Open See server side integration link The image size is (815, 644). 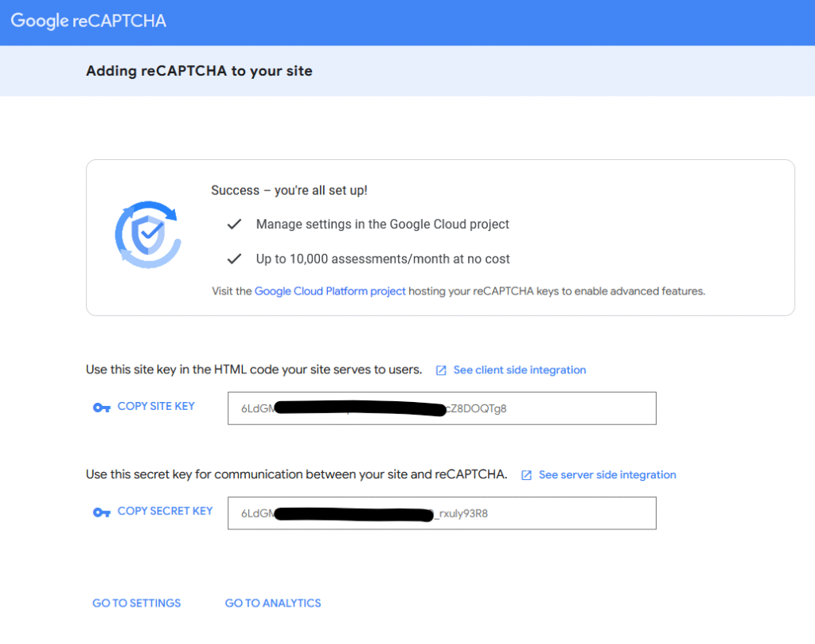click(607, 475)
